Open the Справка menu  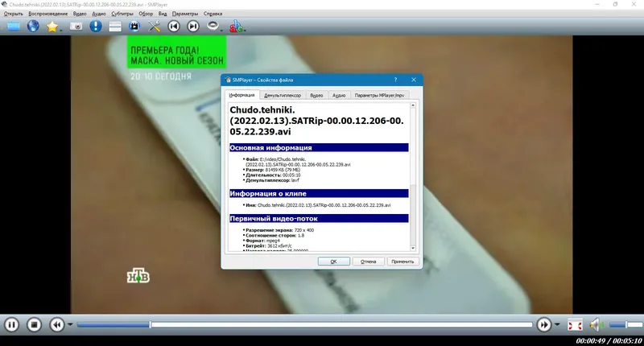point(213,14)
